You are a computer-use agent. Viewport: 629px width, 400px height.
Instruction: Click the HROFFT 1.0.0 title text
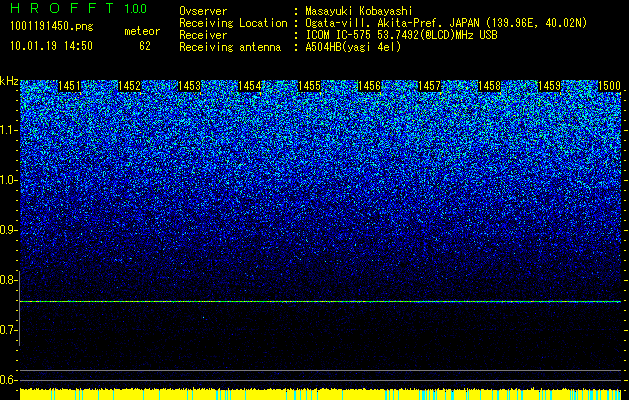click(x=78, y=8)
